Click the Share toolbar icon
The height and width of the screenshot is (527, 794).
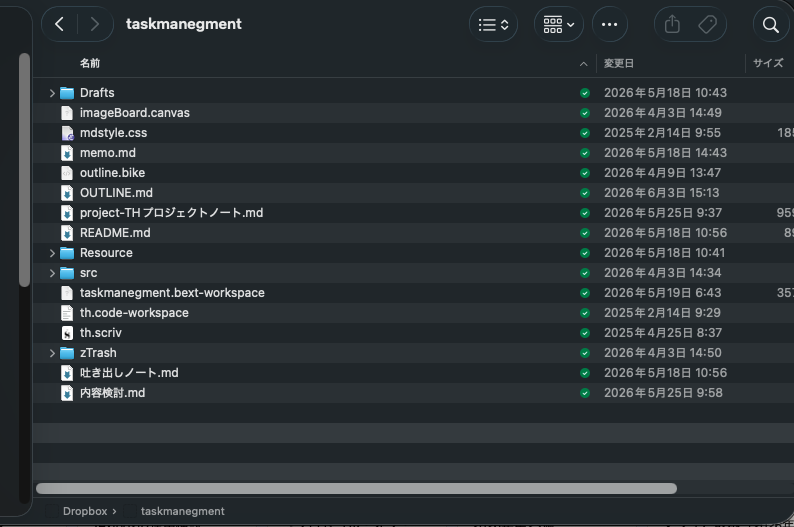click(x=672, y=24)
